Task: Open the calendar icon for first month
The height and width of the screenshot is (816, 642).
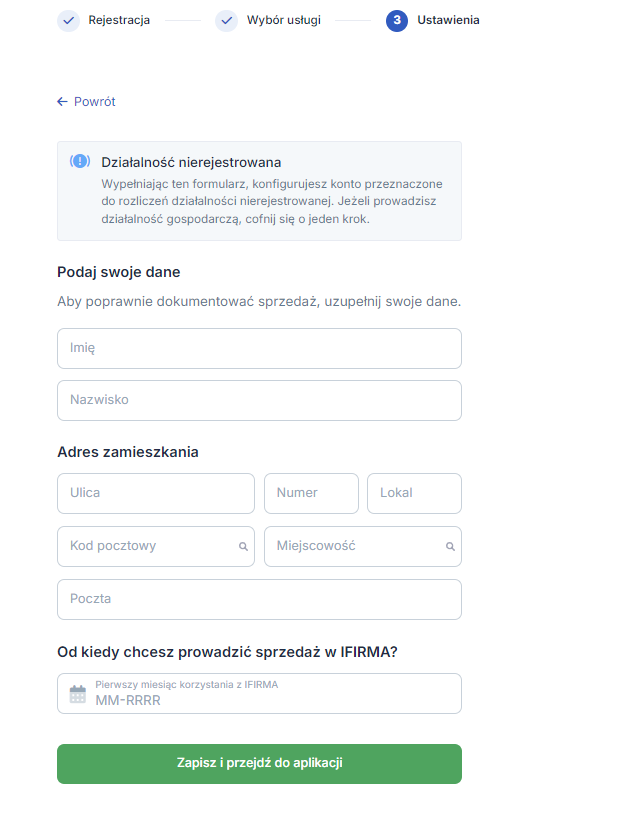Action: [78, 694]
